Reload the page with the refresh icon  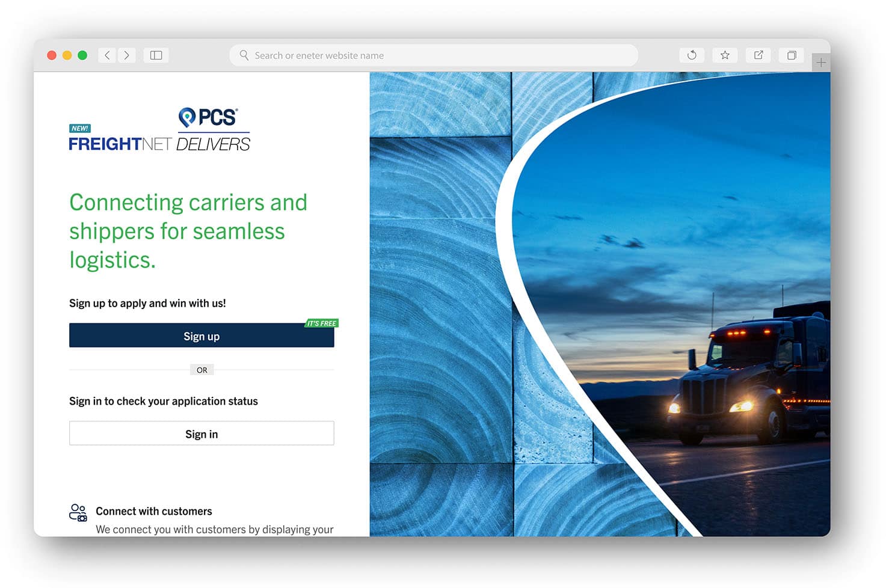692,55
